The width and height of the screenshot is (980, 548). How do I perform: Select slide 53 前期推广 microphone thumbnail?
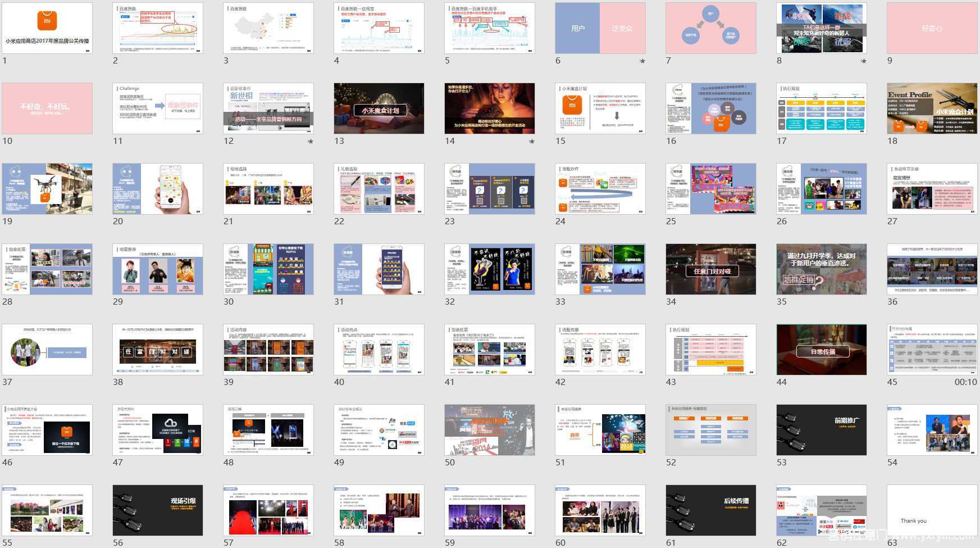[x=822, y=430]
